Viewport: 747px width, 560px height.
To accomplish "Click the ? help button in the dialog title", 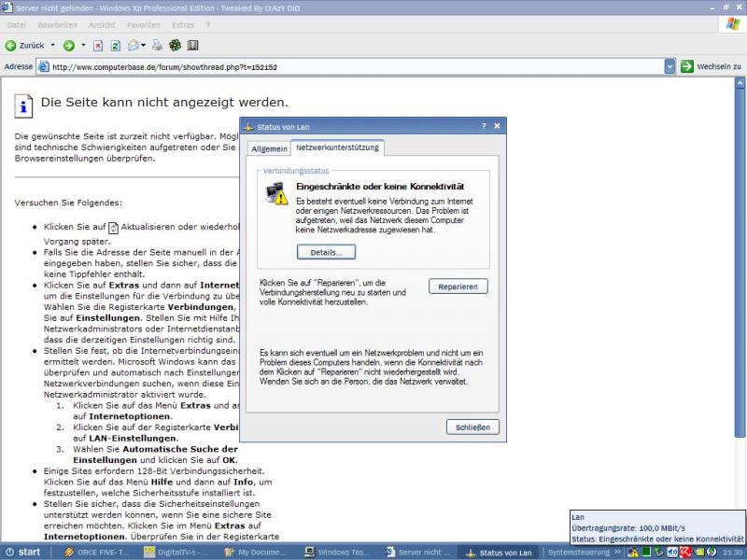I will pyautogui.click(x=484, y=126).
